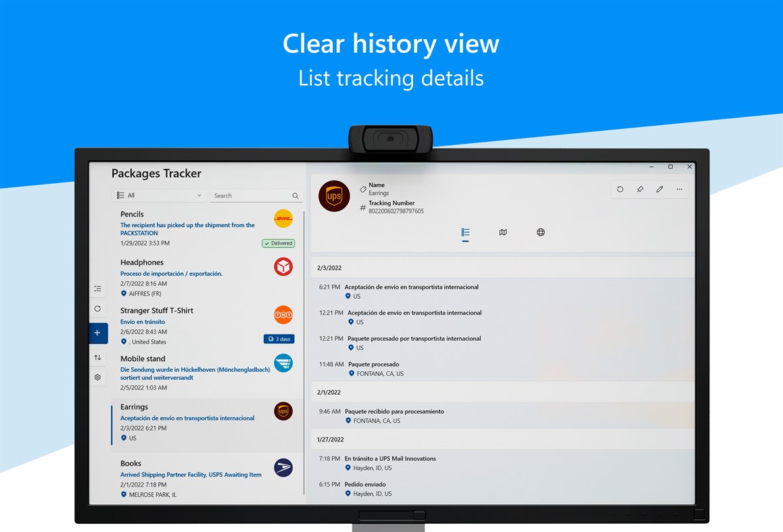Click the TNT logo on Stranger Stuff T-Shirt

(283, 314)
